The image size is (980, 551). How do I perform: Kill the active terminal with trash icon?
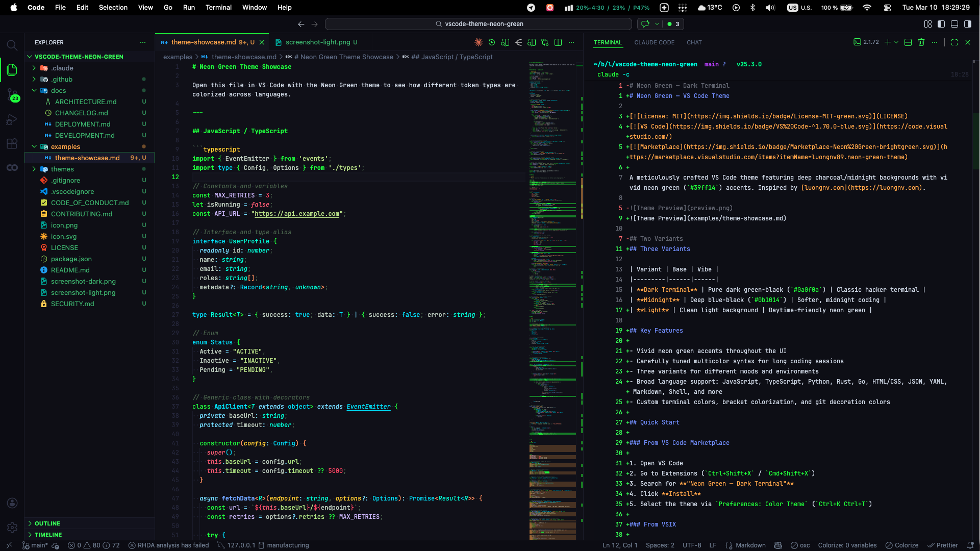[x=921, y=42]
